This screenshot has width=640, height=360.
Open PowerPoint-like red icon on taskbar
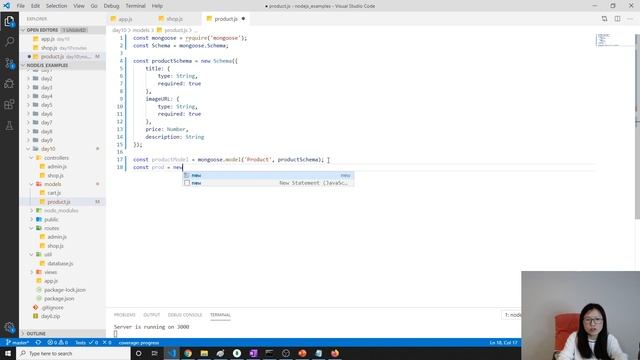pos(302,353)
